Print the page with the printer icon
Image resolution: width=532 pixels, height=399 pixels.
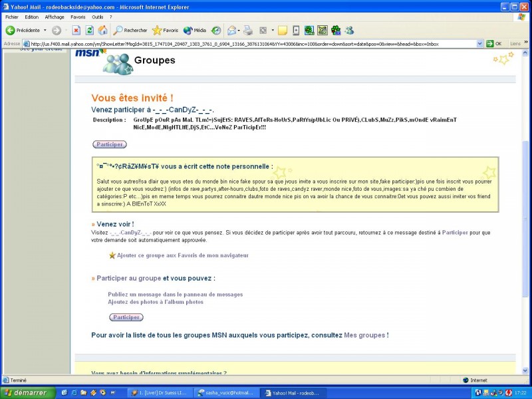point(248,31)
